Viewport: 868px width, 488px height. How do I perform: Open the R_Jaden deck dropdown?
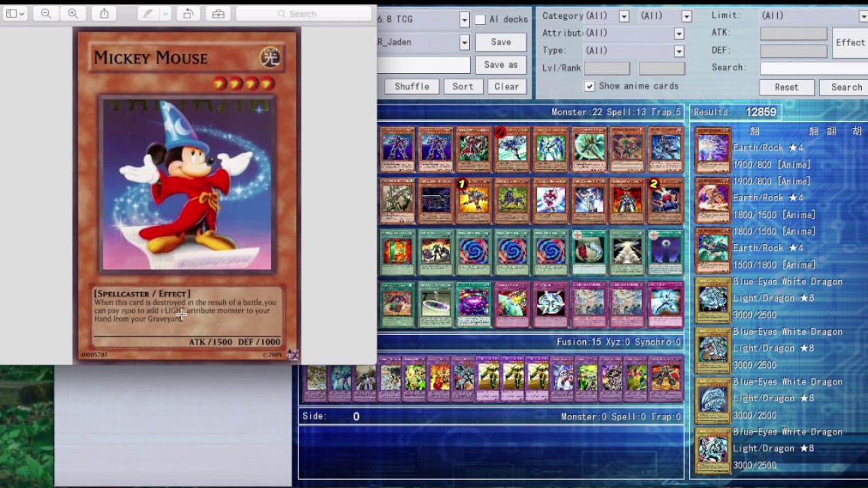coord(465,42)
